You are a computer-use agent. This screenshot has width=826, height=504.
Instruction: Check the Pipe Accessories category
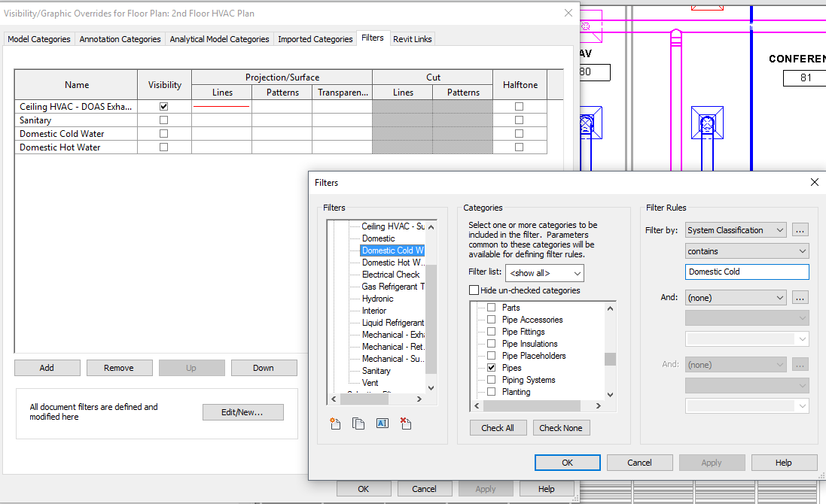click(492, 320)
